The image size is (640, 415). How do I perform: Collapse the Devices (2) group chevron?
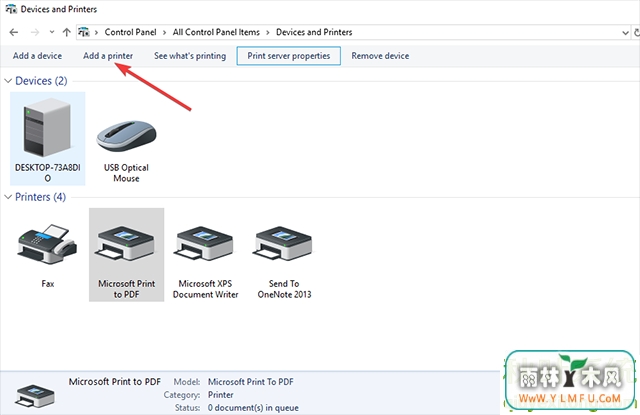click(8, 81)
